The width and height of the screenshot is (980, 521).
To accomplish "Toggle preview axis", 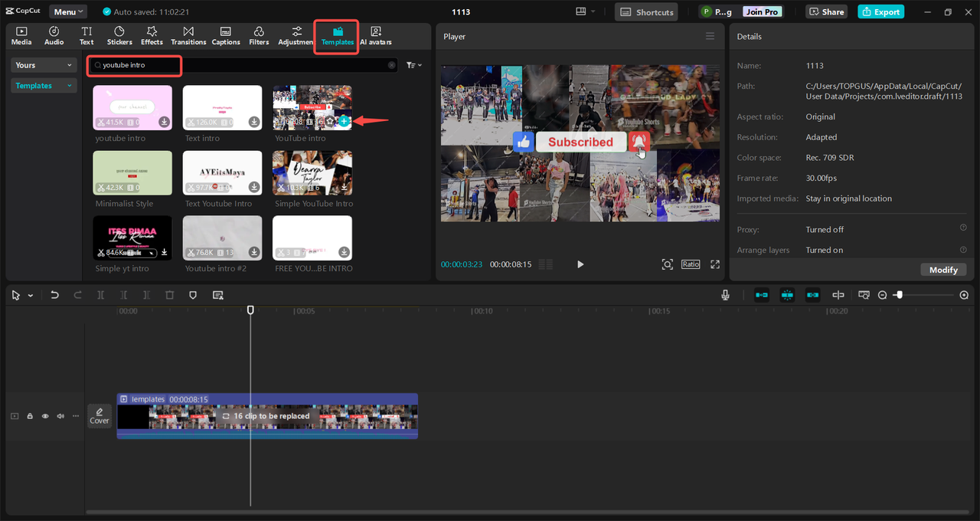I will coord(838,295).
